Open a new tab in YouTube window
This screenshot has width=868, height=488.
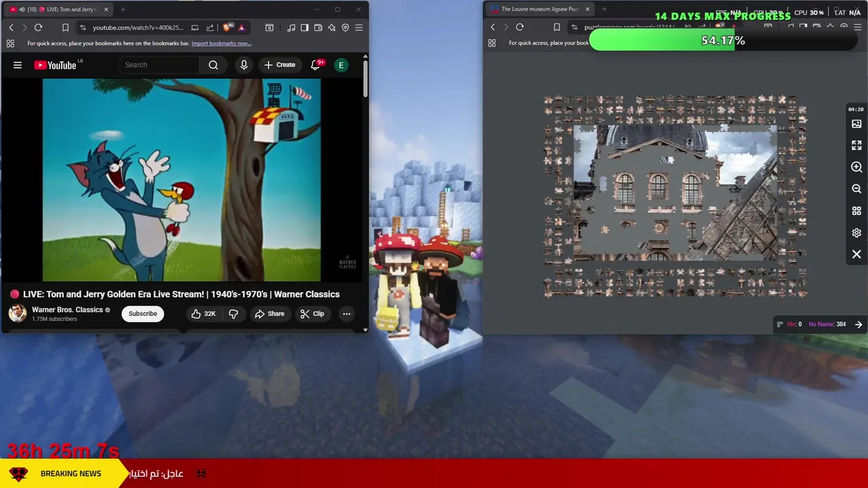coord(123,9)
